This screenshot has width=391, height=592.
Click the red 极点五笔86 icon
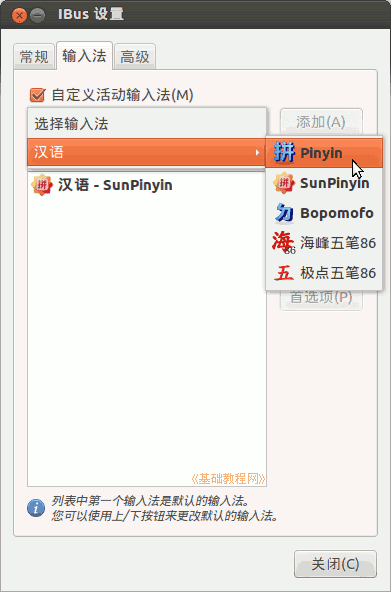click(284, 273)
